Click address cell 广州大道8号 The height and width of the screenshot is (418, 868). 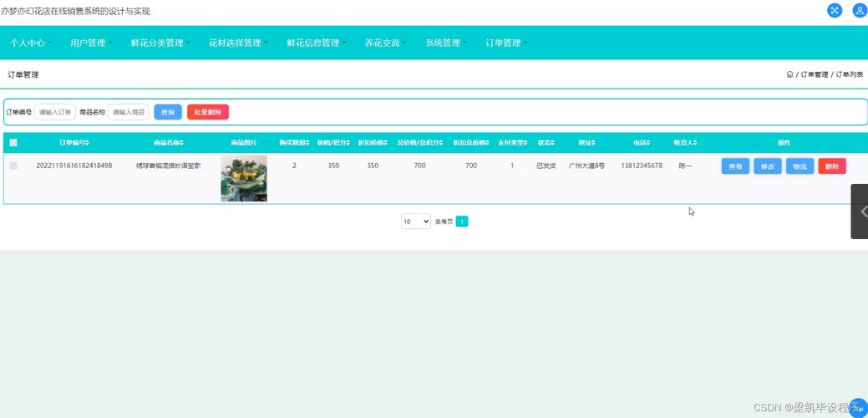coord(586,166)
